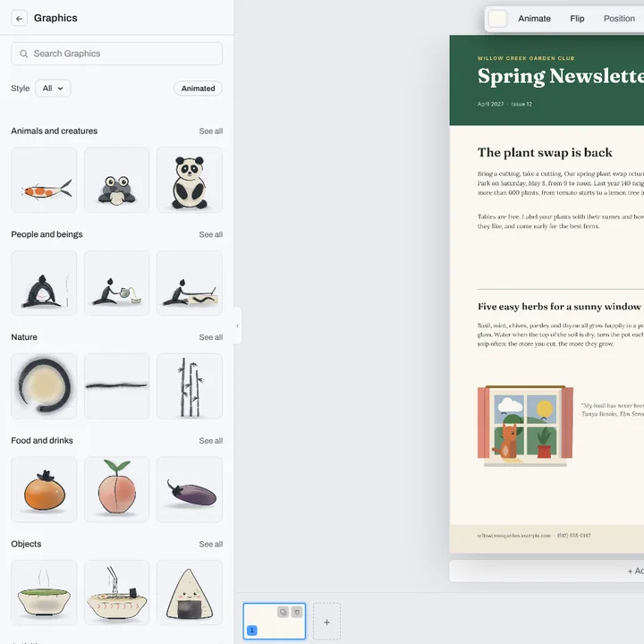Screen dimensions: 644x644
Task: See all Food and drinks graphics
Action: click(211, 441)
